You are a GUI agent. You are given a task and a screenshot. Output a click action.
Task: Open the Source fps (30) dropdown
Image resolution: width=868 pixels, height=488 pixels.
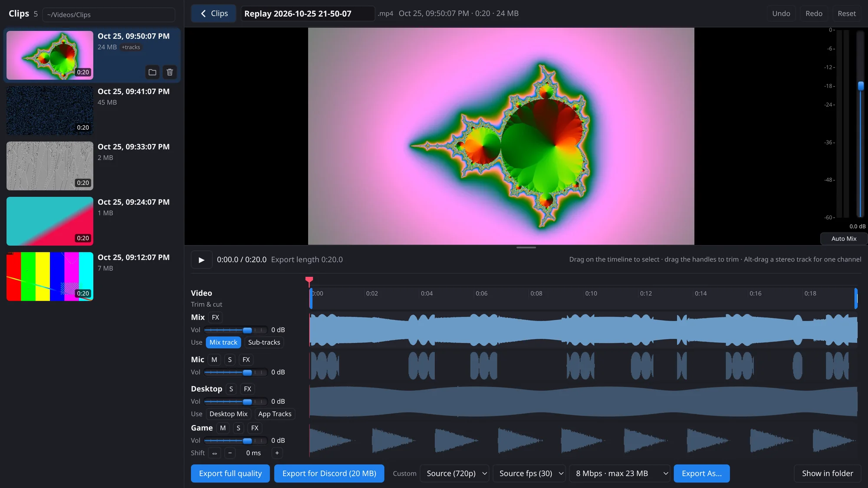[x=529, y=474]
